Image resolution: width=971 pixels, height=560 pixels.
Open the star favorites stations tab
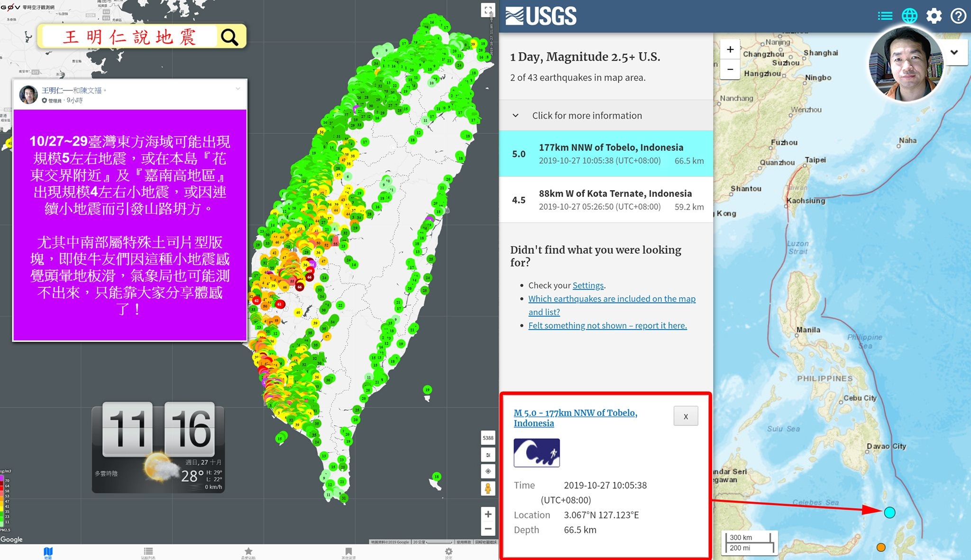(248, 552)
